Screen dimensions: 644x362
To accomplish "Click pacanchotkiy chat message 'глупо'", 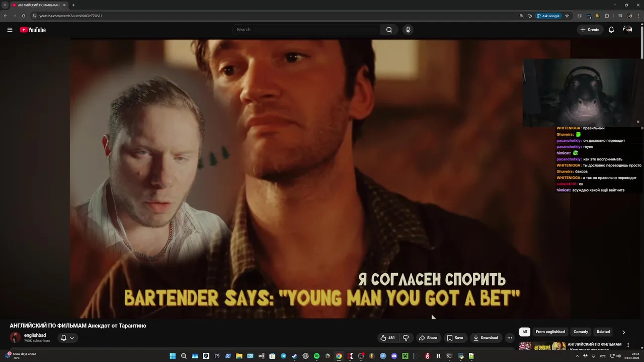I will (x=588, y=147).
